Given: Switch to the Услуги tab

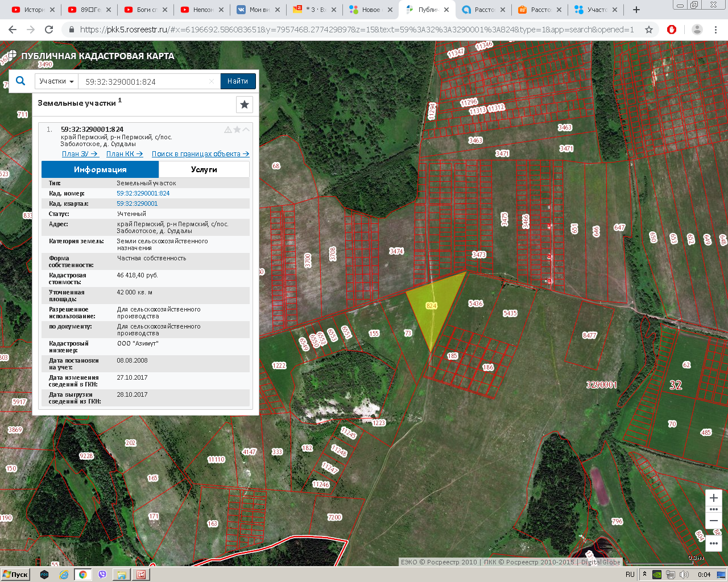Looking at the screenshot, I should 204,169.
